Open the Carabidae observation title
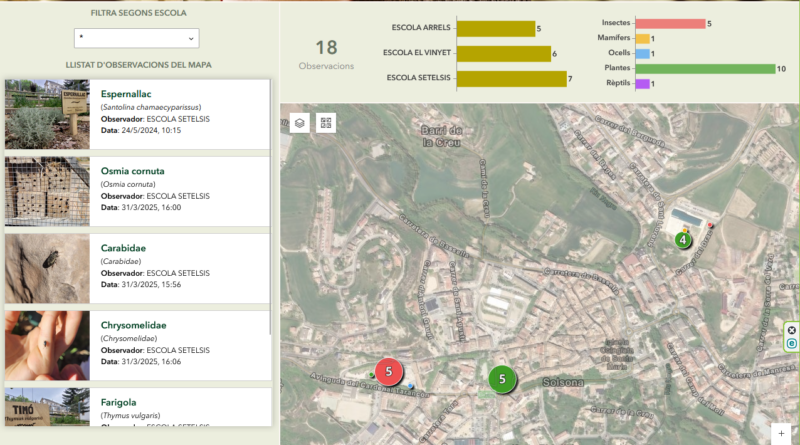The image size is (800, 445). point(123,248)
